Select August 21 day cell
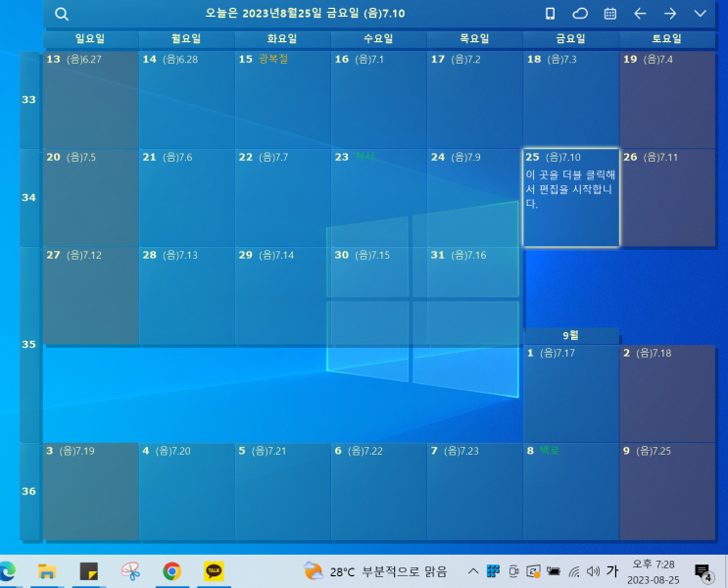 coord(186,197)
